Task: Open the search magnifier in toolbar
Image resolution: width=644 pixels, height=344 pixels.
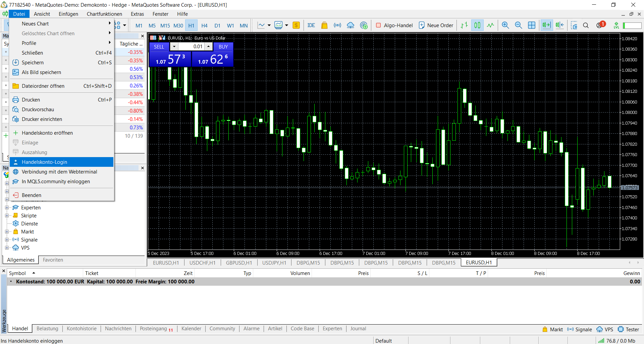Action: point(586,25)
